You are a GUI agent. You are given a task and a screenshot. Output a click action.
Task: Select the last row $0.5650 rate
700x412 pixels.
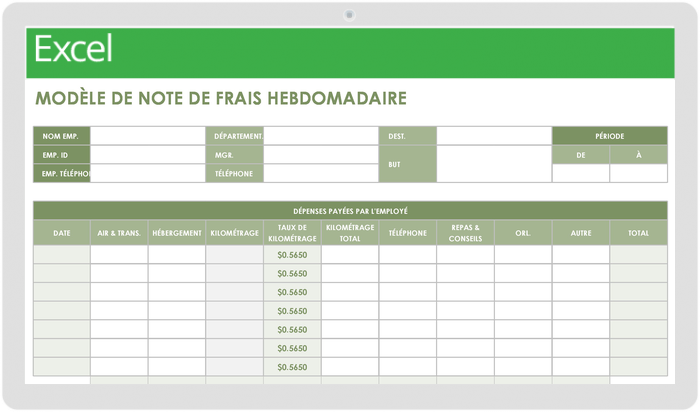pyautogui.click(x=292, y=367)
